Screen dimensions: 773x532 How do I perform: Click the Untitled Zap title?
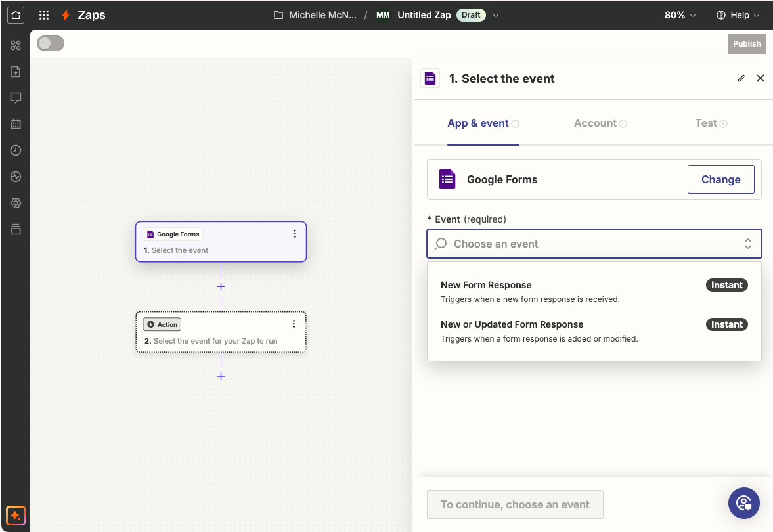point(424,15)
